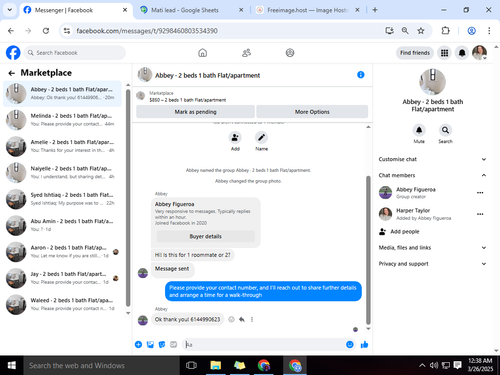React to Abbey's last message
This screenshot has height=375, width=500.
pyautogui.click(x=231, y=319)
